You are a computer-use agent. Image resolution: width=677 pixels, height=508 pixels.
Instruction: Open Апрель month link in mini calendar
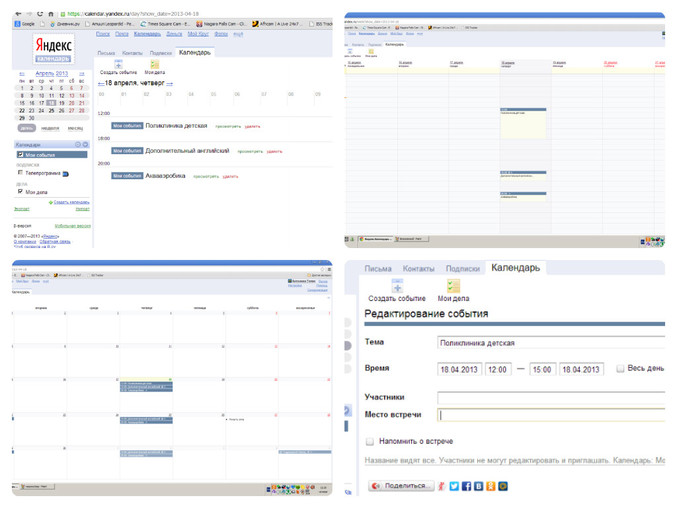[44, 73]
